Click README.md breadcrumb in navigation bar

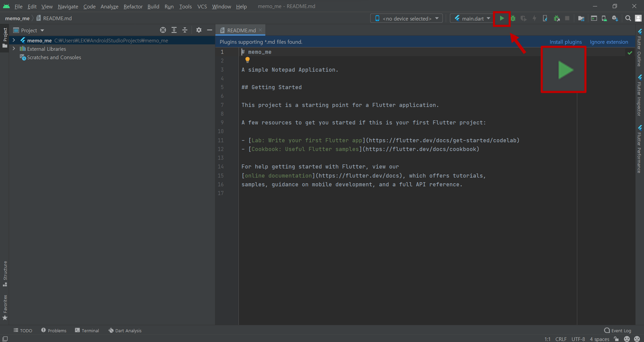click(54, 18)
